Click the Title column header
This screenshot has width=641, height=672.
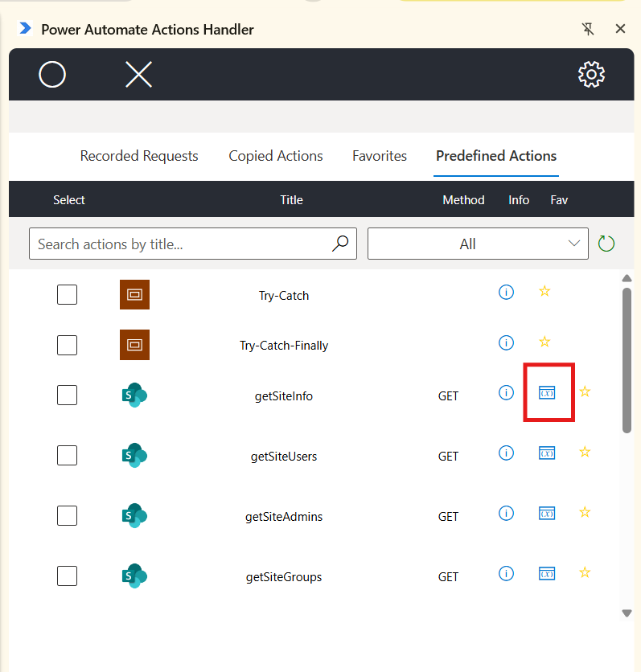pyautogui.click(x=292, y=199)
